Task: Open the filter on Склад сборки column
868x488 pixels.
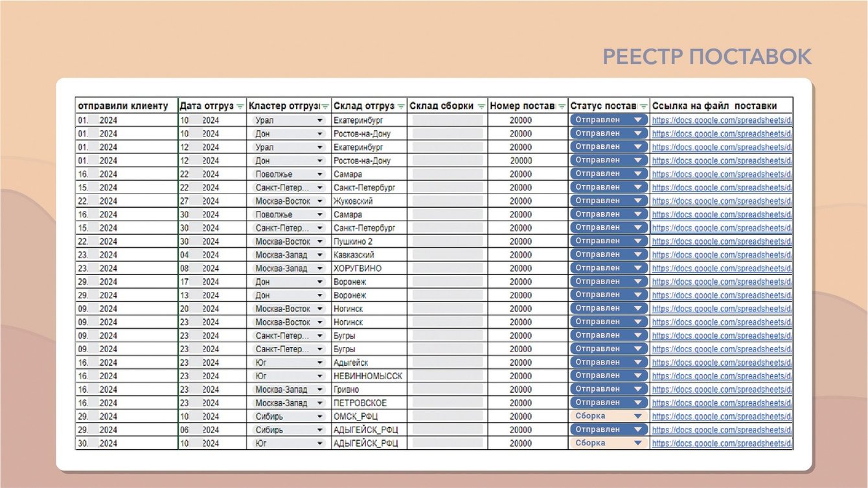Action: (481, 106)
